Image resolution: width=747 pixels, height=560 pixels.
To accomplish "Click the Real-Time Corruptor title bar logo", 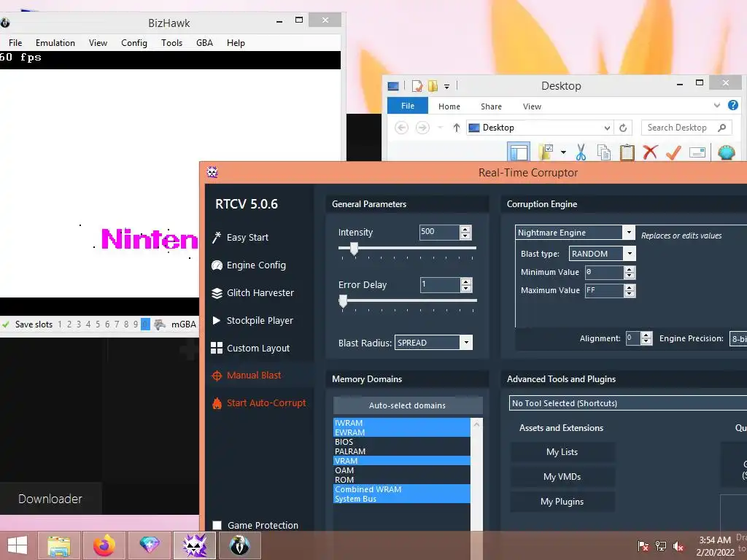I will tap(212, 172).
